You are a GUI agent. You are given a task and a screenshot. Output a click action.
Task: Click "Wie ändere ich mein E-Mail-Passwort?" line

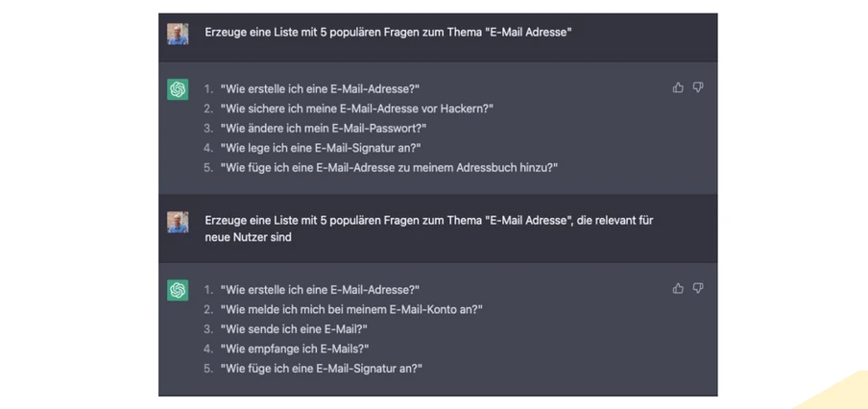[x=323, y=128]
